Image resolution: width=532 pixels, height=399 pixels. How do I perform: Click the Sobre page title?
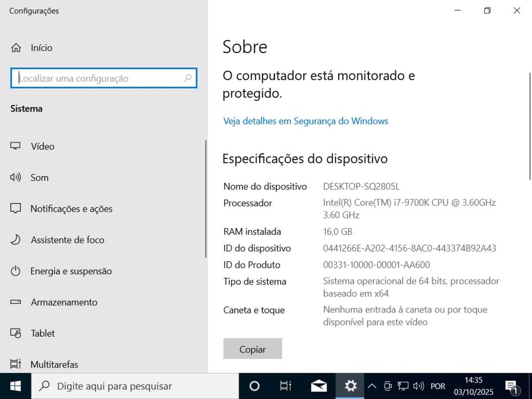click(x=245, y=47)
